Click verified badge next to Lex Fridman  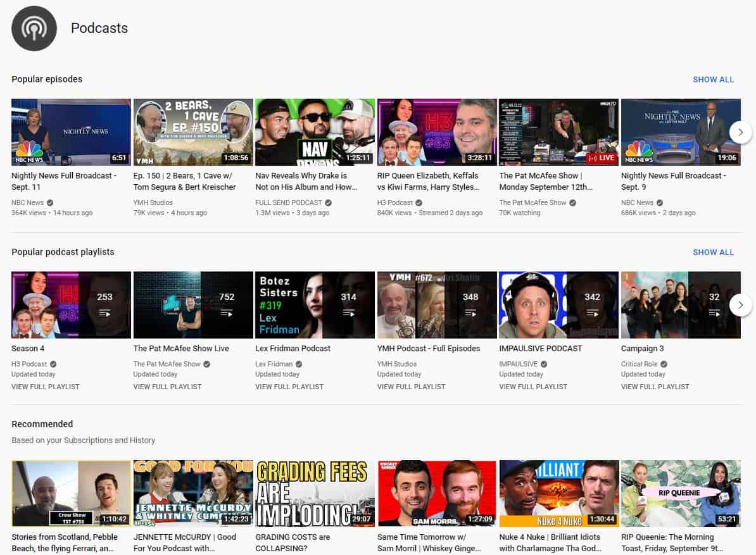click(x=299, y=365)
